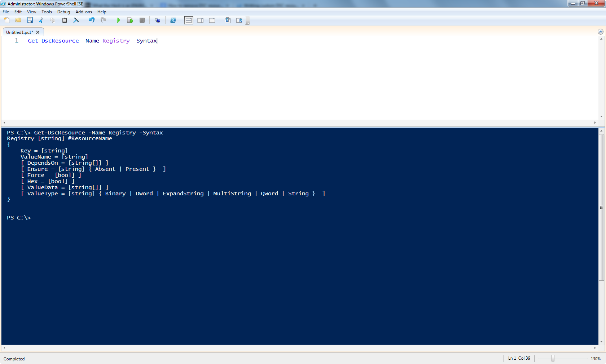Clear console pane with the clear icon
This screenshot has height=364, width=606.
76,21
